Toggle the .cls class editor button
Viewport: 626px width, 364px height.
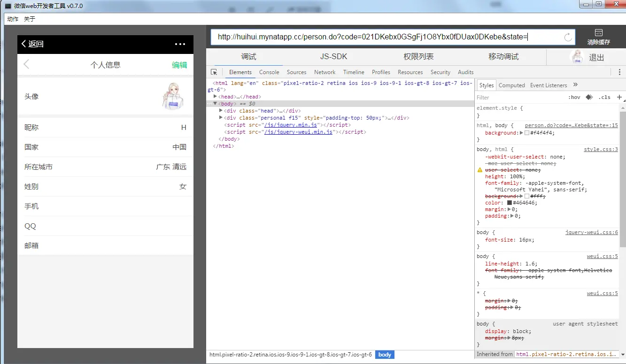(604, 98)
